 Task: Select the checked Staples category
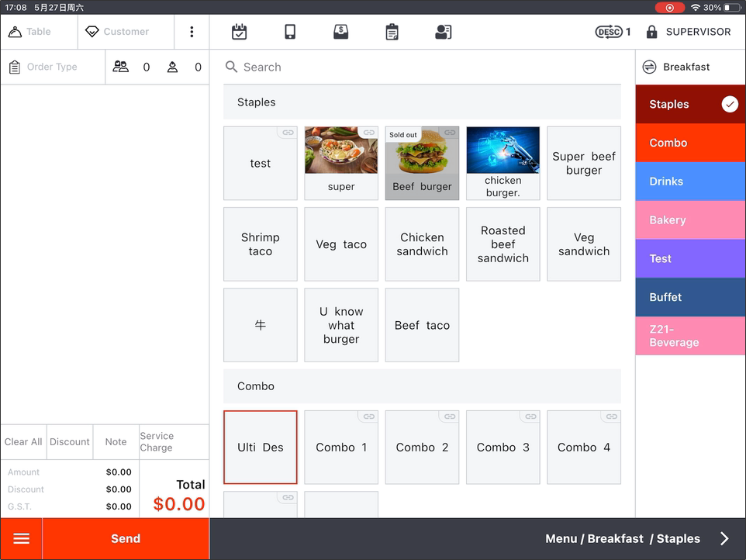click(689, 105)
